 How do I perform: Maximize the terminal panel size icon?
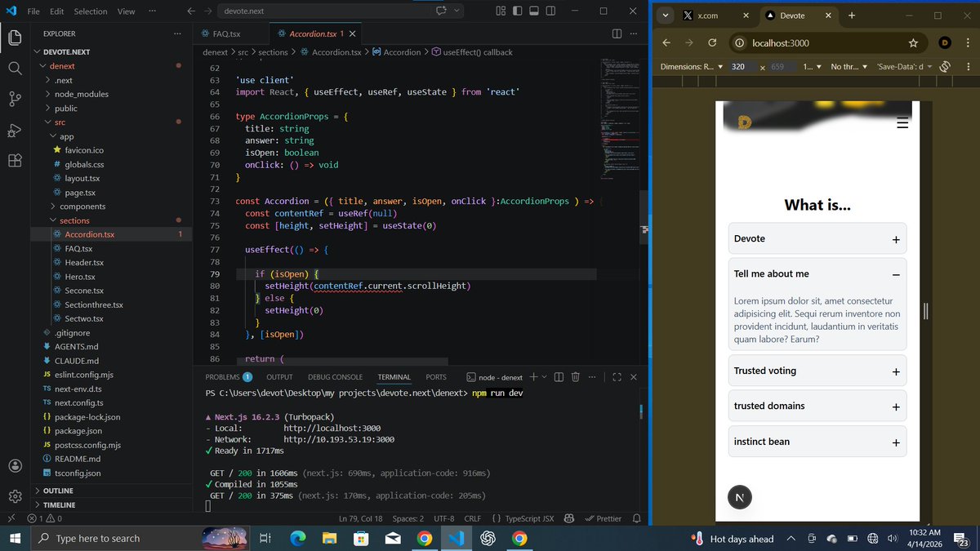[x=617, y=377]
